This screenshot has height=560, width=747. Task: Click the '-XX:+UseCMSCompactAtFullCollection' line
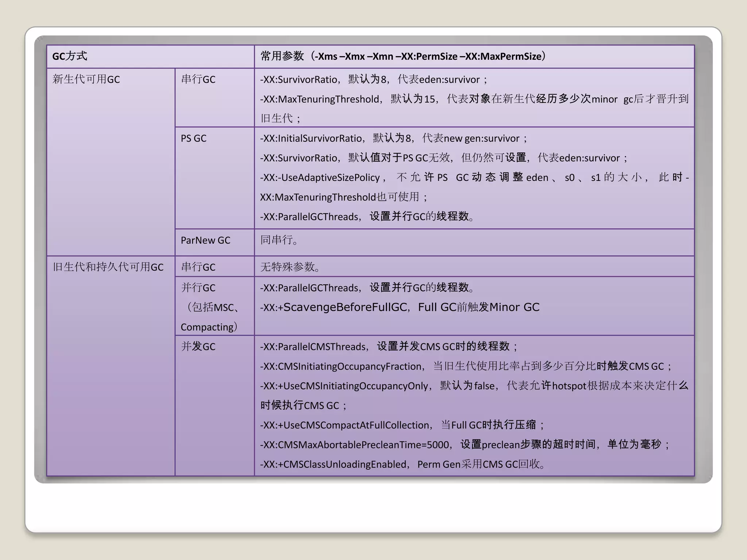coord(402,425)
